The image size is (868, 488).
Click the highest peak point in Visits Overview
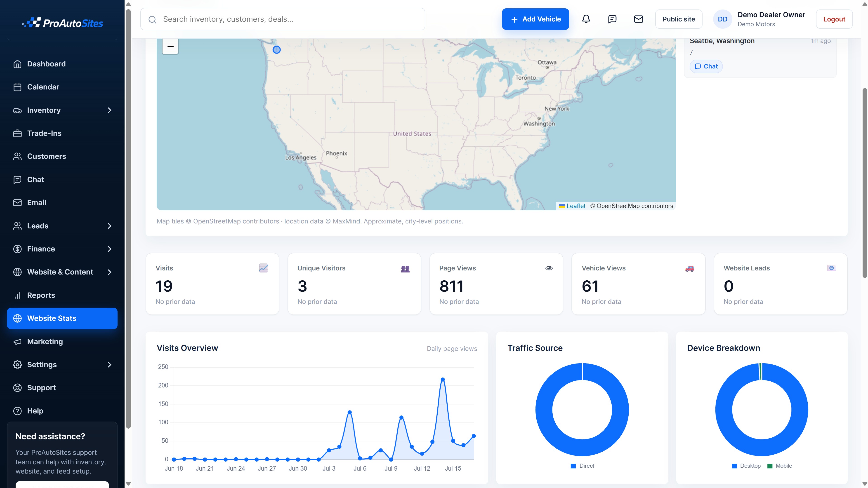tap(443, 380)
